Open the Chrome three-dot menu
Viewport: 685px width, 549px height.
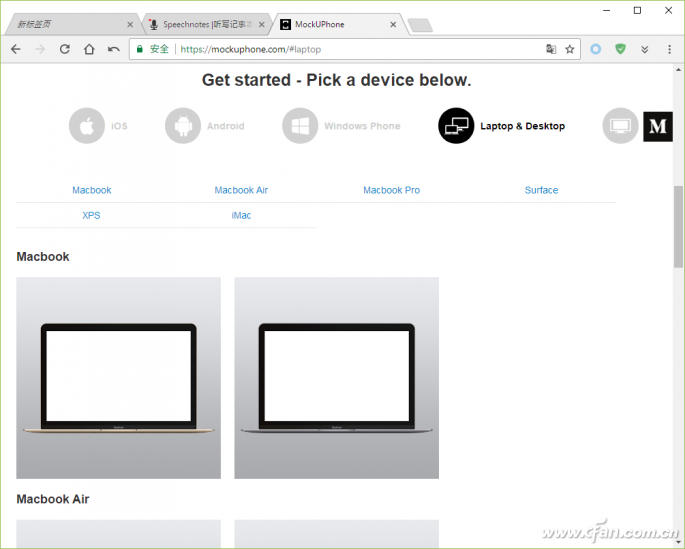(x=669, y=49)
